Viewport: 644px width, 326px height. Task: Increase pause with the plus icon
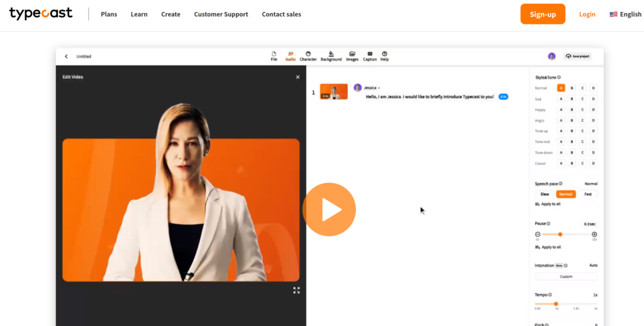pyautogui.click(x=594, y=234)
